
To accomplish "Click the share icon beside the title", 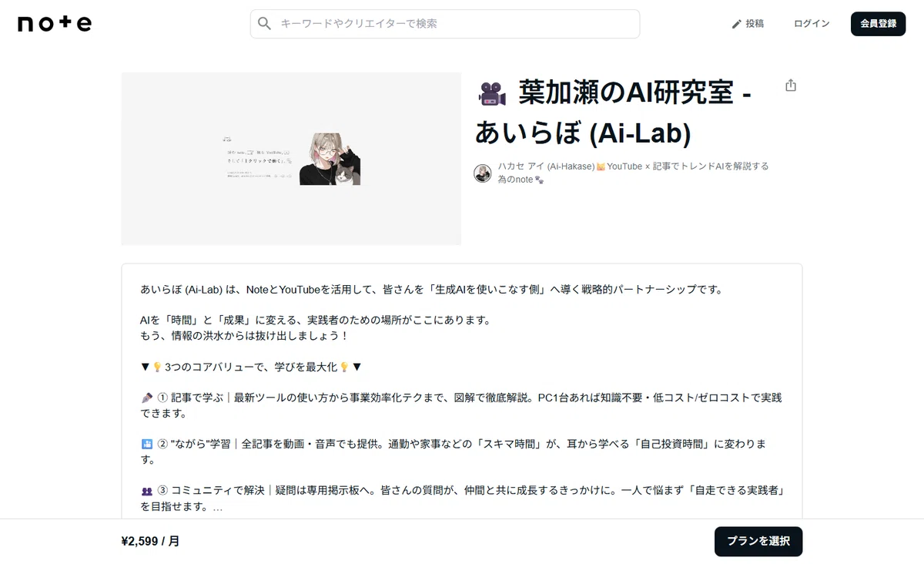I will click(790, 86).
